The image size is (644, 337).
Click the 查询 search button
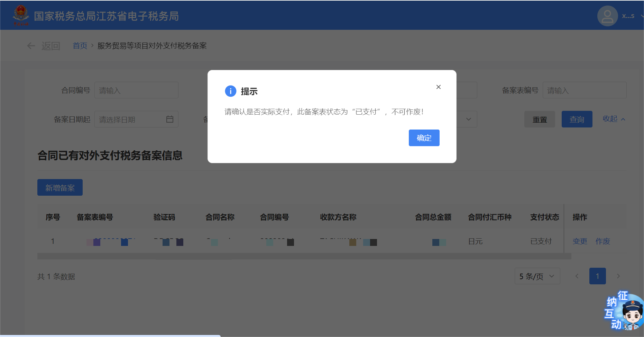577,119
